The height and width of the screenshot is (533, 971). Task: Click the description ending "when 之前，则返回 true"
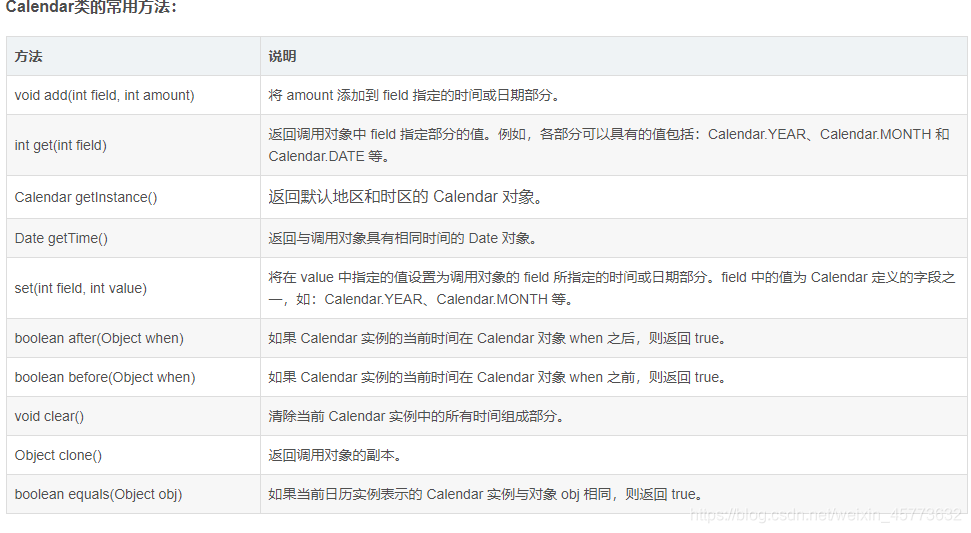coord(497,378)
